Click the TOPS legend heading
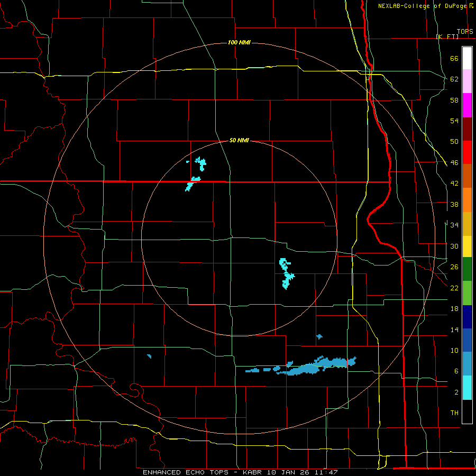This screenshot has width=476, height=476. pyautogui.click(x=465, y=32)
